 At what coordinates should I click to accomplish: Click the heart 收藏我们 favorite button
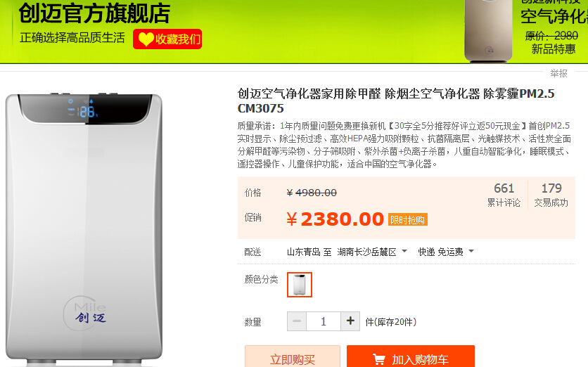point(167,39)
